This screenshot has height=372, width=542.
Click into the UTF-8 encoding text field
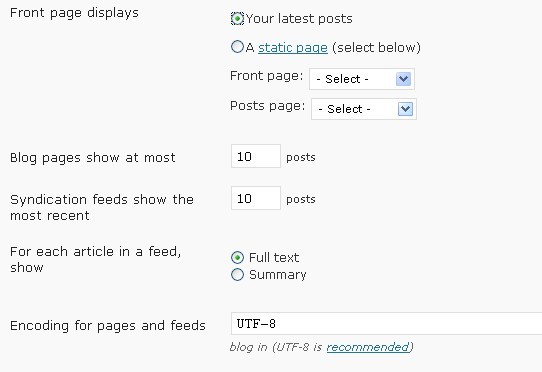tap(386, 324)
